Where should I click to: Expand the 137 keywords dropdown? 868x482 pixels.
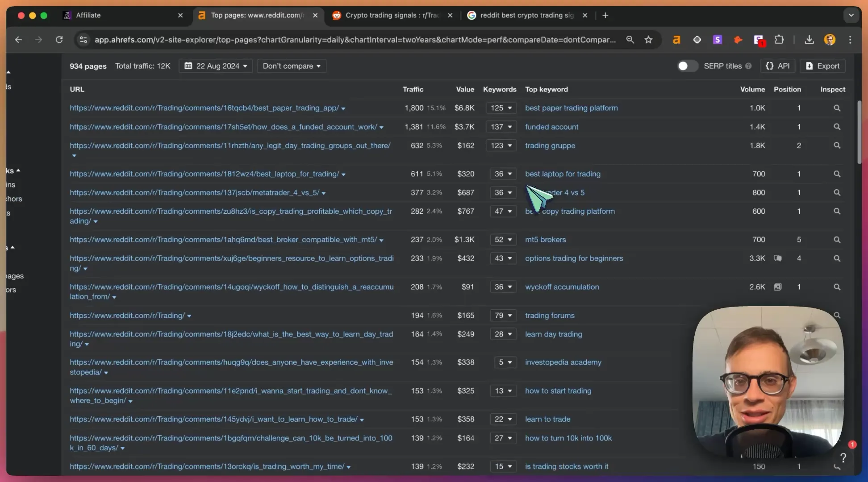[x=501, y=127]
